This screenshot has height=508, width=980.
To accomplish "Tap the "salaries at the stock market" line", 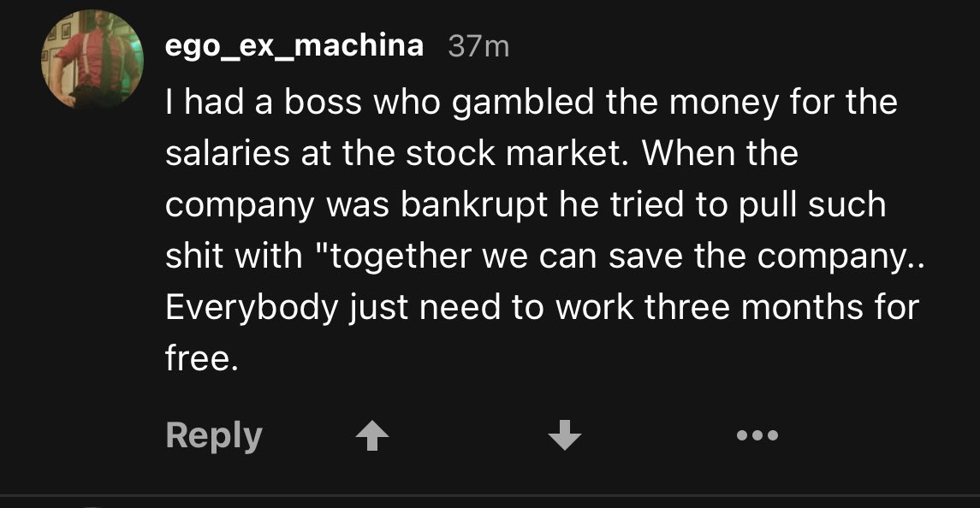I will (395, 153).
